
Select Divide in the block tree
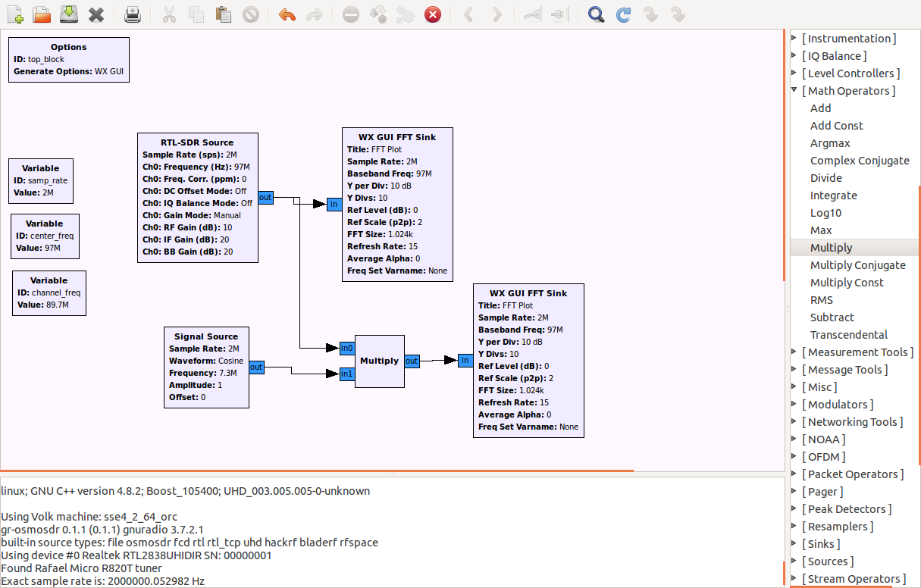coord(825,178)
